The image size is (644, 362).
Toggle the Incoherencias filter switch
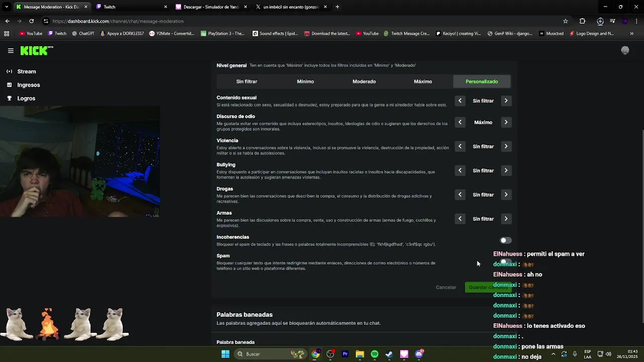[x=506, y=240]
